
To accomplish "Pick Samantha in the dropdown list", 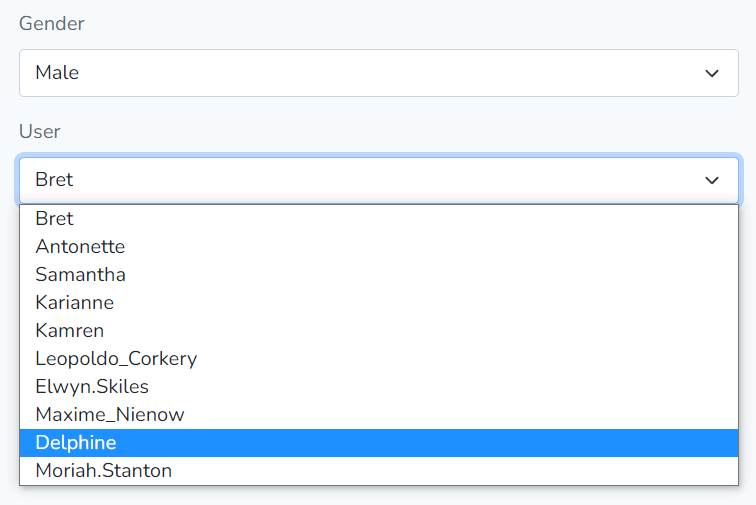I will (80, 275).
